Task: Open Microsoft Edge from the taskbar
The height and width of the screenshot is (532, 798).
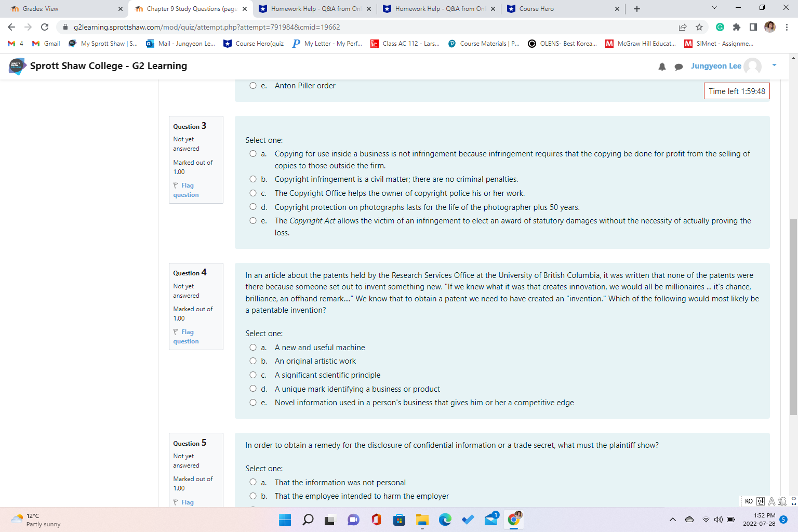Action: [445, 520]
